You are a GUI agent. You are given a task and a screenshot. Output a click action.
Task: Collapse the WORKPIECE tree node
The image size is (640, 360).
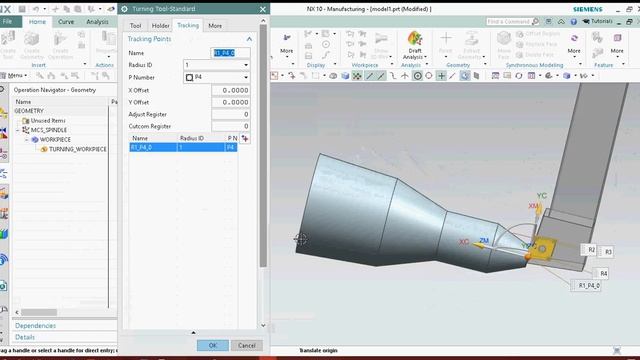pos(27,140)
